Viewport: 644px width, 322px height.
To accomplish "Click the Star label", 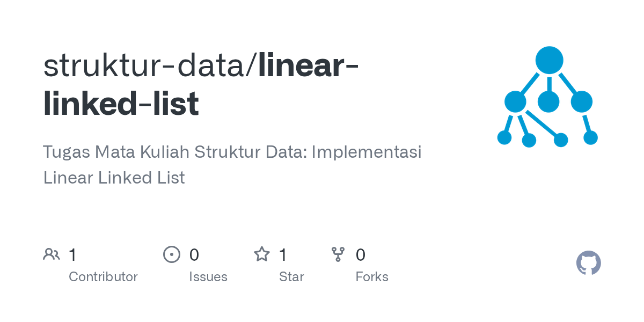I will pyautogui.click(x=291, y=277).
